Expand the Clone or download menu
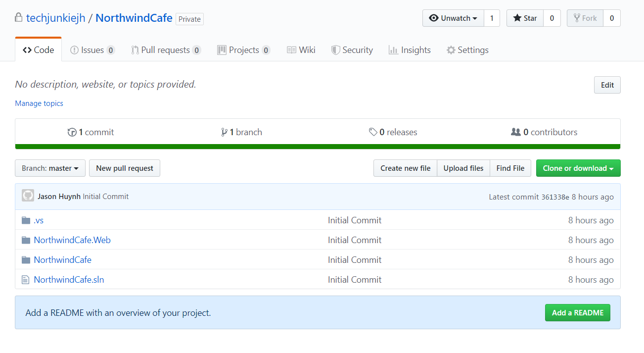The image size is (644, 353). coord(578,168)
